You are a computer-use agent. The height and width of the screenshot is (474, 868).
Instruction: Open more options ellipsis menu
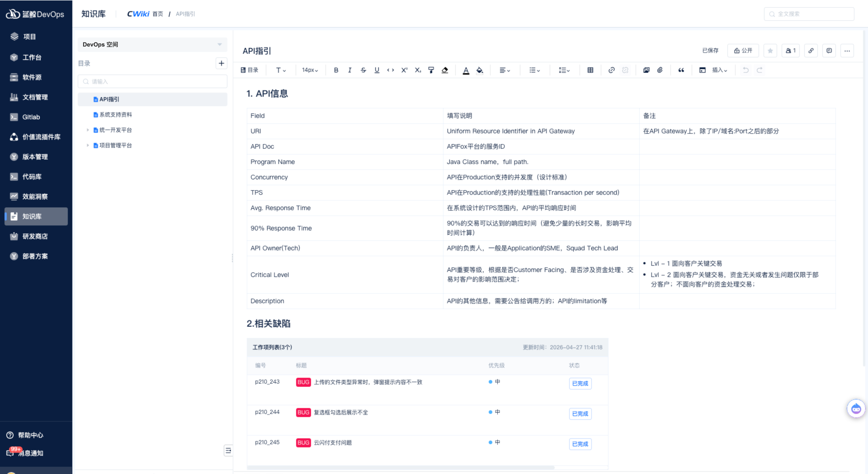(x=847, y=51)
